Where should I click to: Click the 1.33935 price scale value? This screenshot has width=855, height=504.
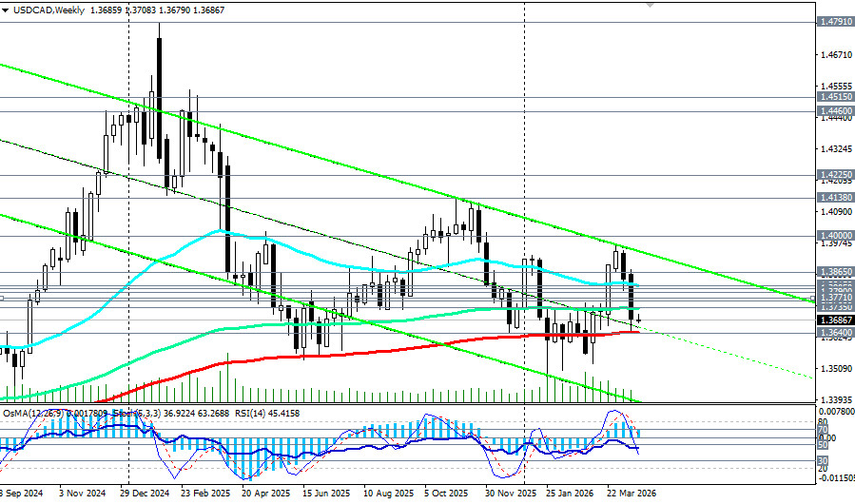click(836, 400)
